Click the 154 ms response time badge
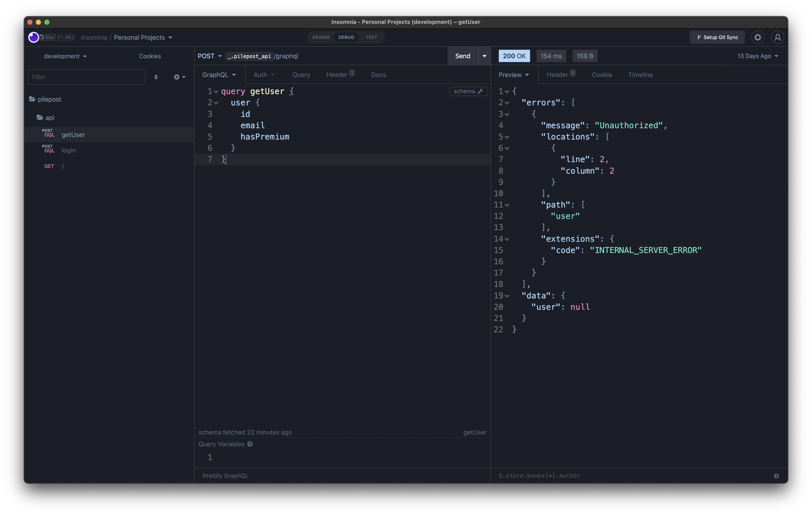The image size is (812, 515). (x=551, y=56)
